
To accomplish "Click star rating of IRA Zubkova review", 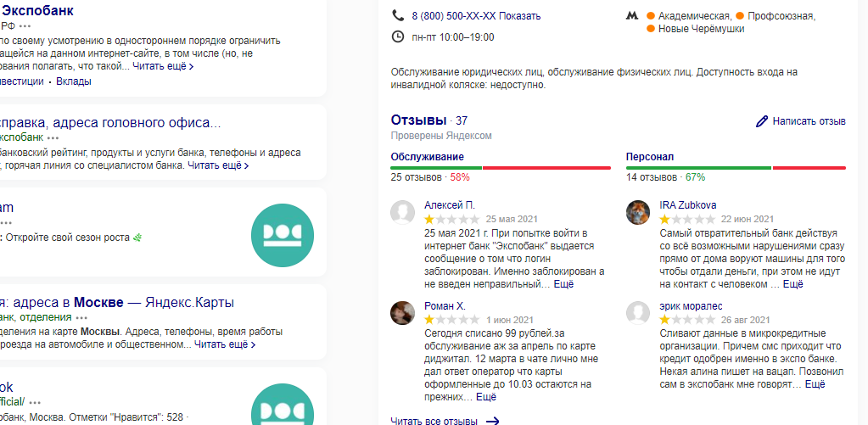I will tap(687, 219).
